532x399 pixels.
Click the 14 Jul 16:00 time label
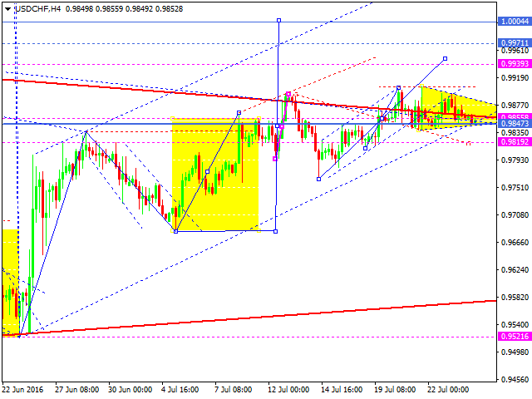342,390
